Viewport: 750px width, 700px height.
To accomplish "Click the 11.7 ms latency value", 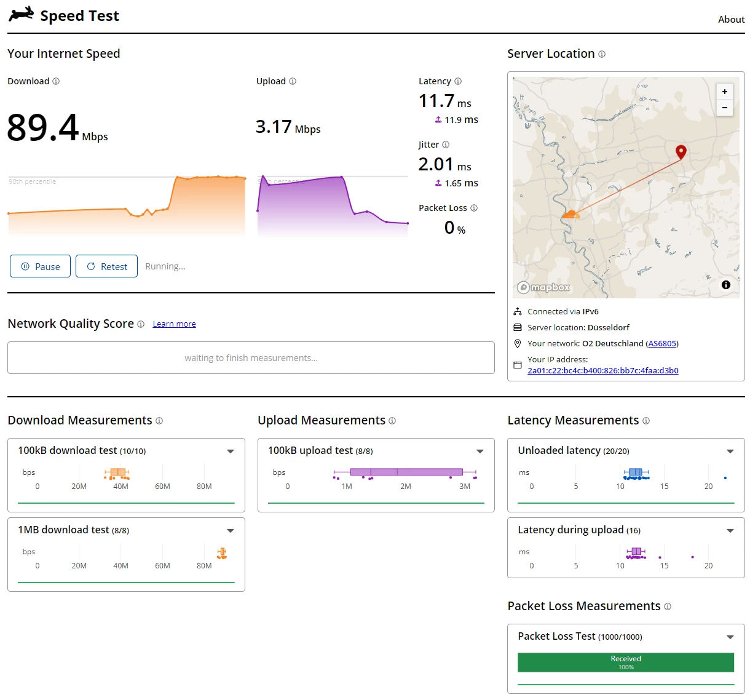I will 445,101.
